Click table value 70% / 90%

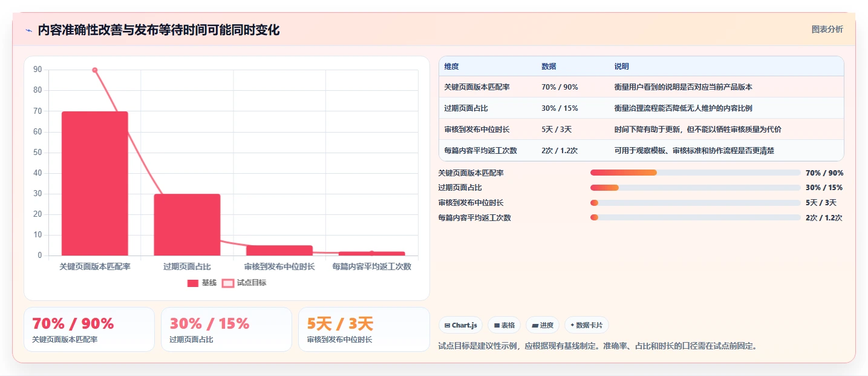[560, 87]
